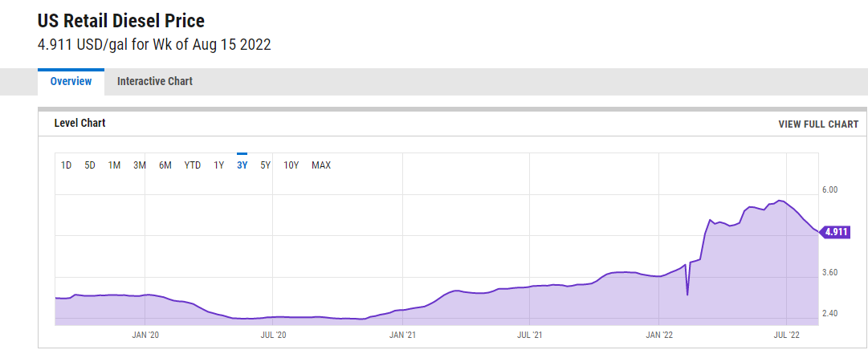This screenshot has height=354, width=868.
Task: Select the YTD time range
Action: pyautogui.click(x=193, y=165)
